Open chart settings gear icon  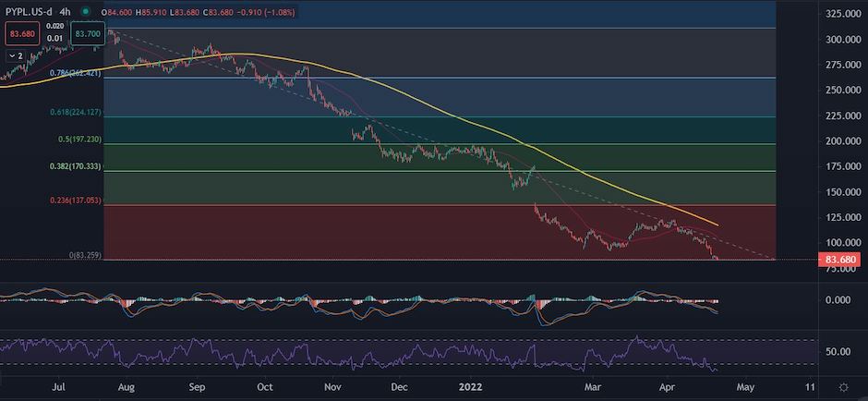pos(843,386)
